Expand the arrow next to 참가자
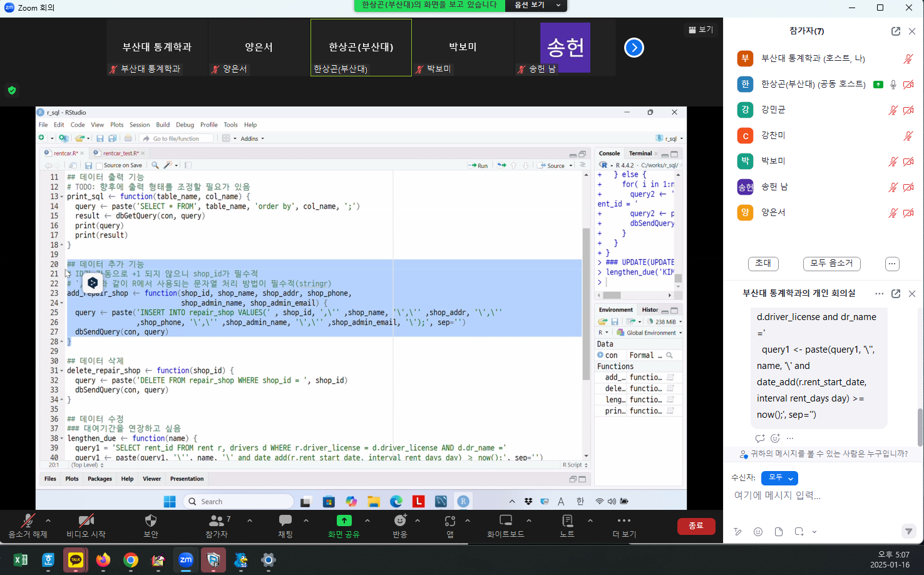The width and height of the screenshot is (924, 575). click(x=250, y=521)
